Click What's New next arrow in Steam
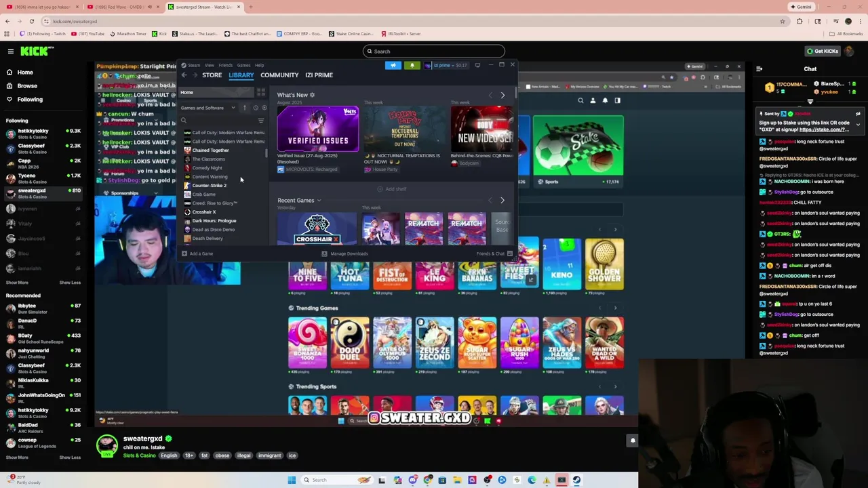Viewport: 868px width, 488px height. (502, 95)
